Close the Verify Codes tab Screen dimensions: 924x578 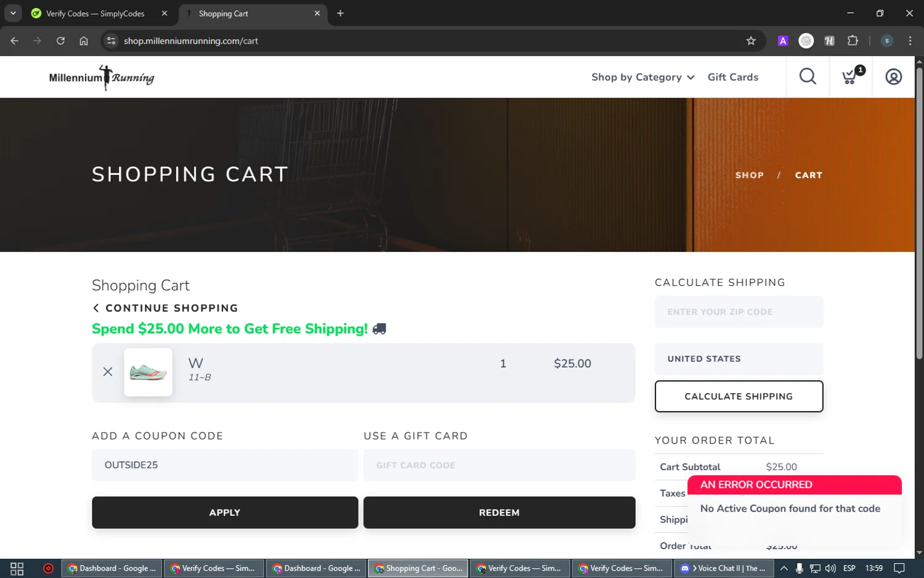pyautogui.click(x=164, y=13)
